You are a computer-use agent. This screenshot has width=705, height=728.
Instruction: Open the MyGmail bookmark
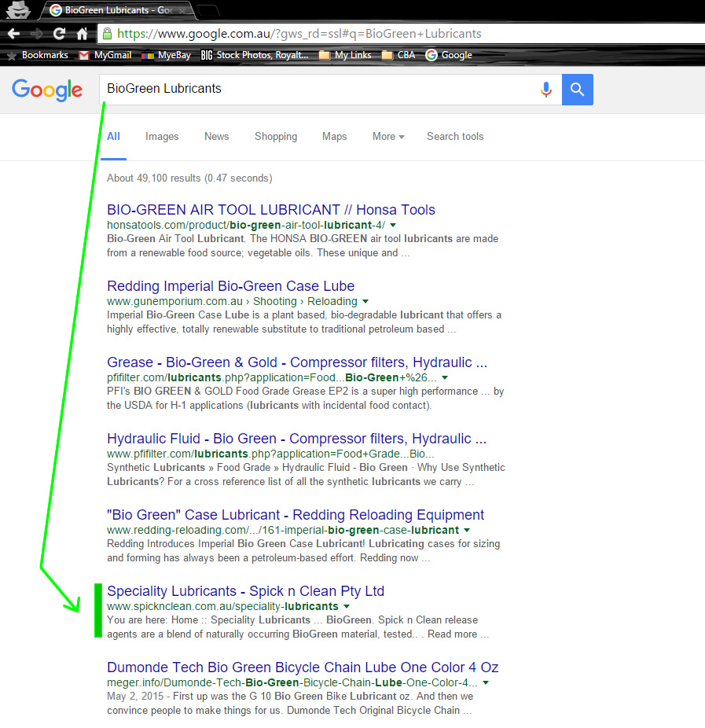click(x=105, y=55)
